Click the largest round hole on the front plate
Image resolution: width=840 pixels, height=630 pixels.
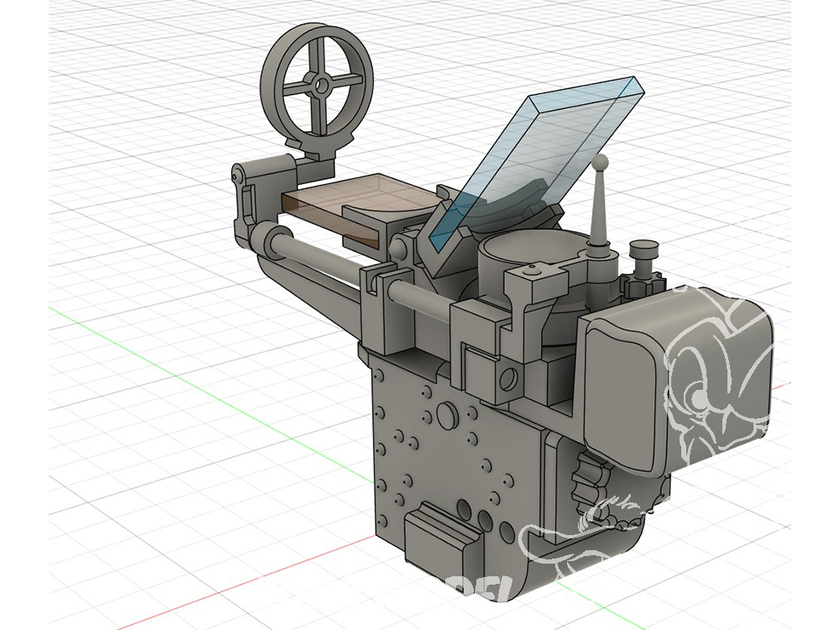[447, 413]
